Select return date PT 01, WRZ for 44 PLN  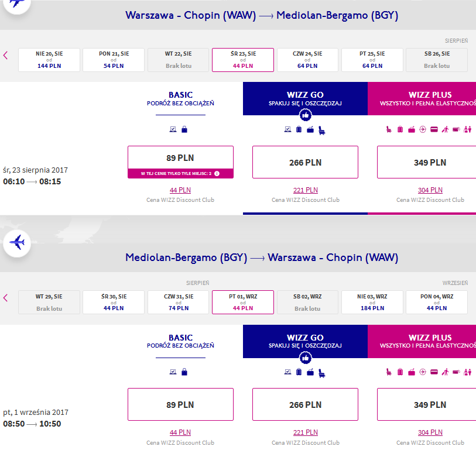(243, 302)
